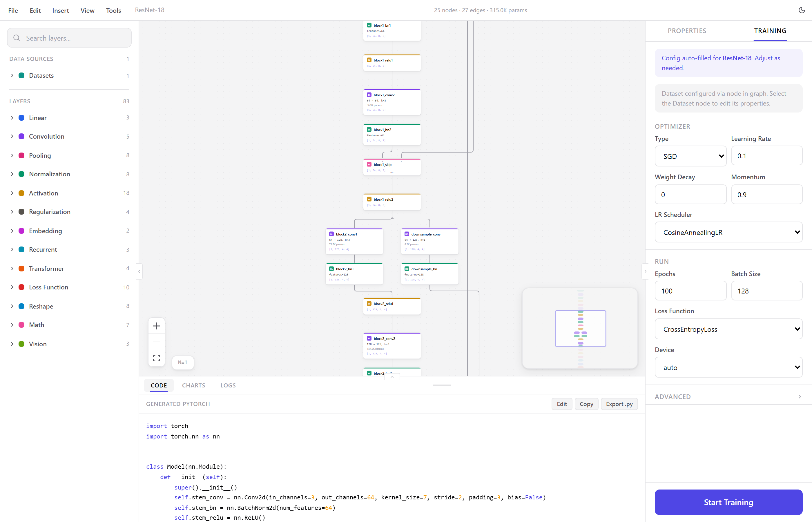Click the N=1 batch indicator badge
This screenshot has width=812, height=522.
click(183, 362)
